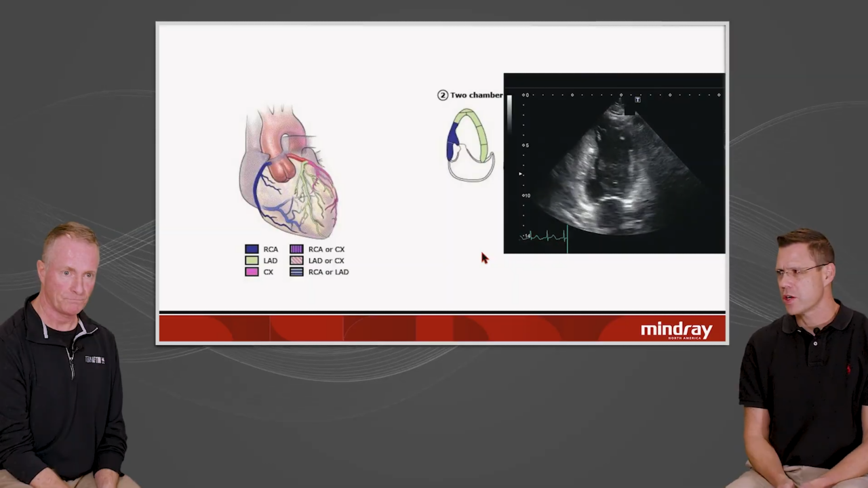Click the red footer banner
Screen dimensions: 868x488
(407, 329)
